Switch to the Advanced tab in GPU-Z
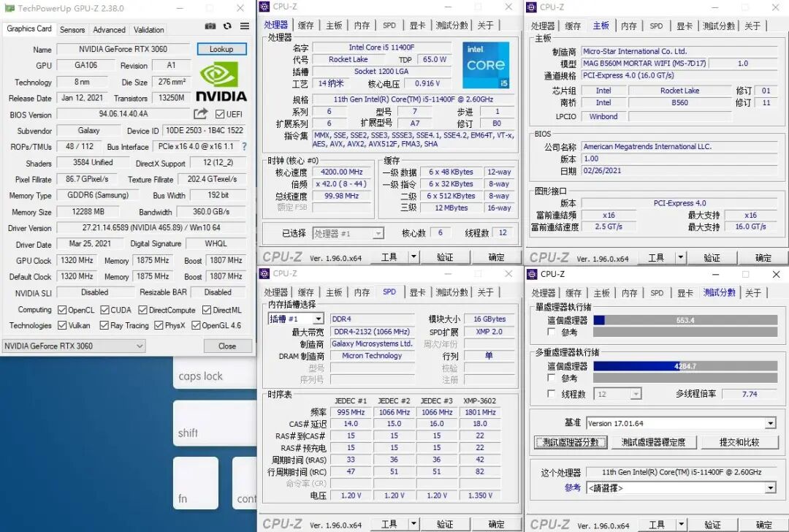Viewport: 789px width, 532px height. (x=109, y=30)
